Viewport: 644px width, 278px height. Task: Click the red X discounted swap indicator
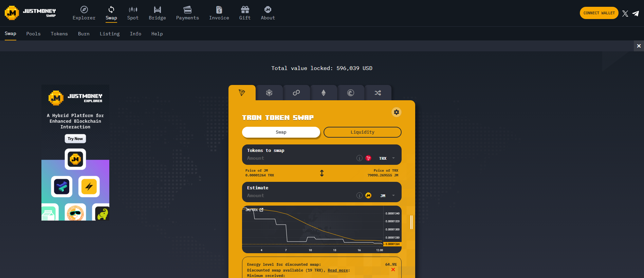coord(393,270)
